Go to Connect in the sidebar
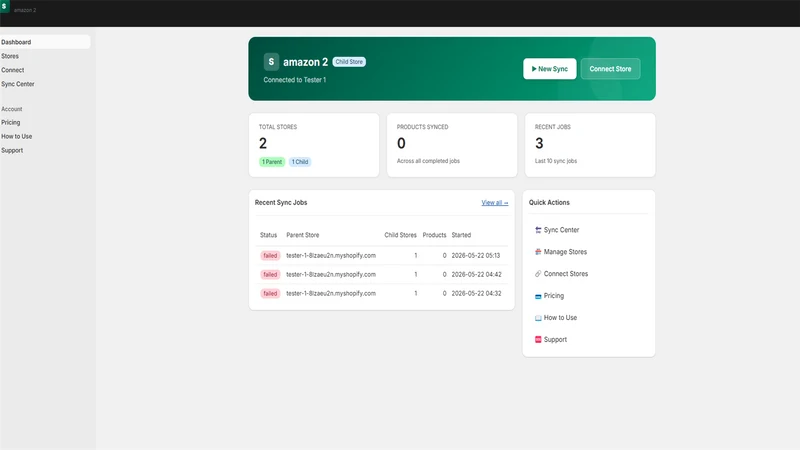The width and height of the screenshot is (800, 450). (12, 70)
